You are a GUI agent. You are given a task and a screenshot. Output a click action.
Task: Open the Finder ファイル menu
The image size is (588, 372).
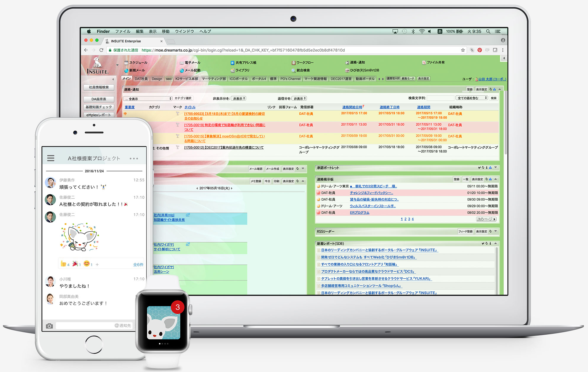click(123, 31)
